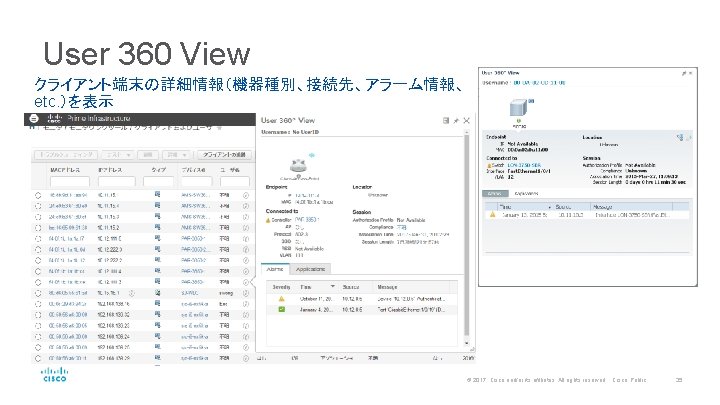The image size is (720, 405).
Task: Click the Username MAC link in right popup
Action: click(539, 83)
